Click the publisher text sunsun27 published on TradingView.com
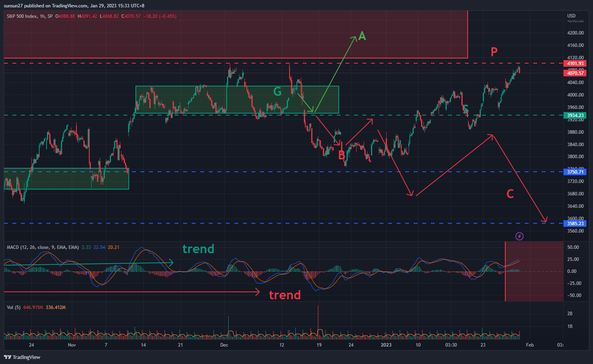 [45, 5]
